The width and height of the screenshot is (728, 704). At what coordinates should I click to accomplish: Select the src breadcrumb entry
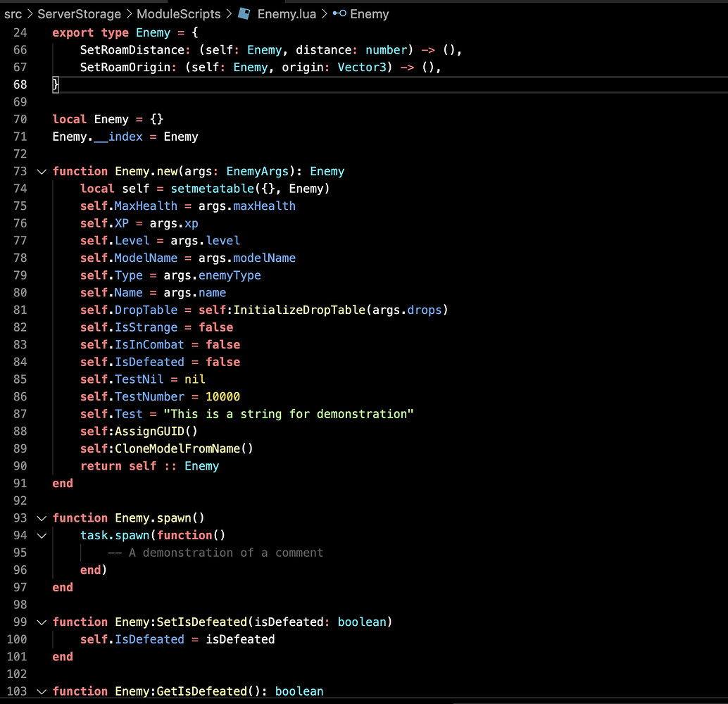pos(13,13)
